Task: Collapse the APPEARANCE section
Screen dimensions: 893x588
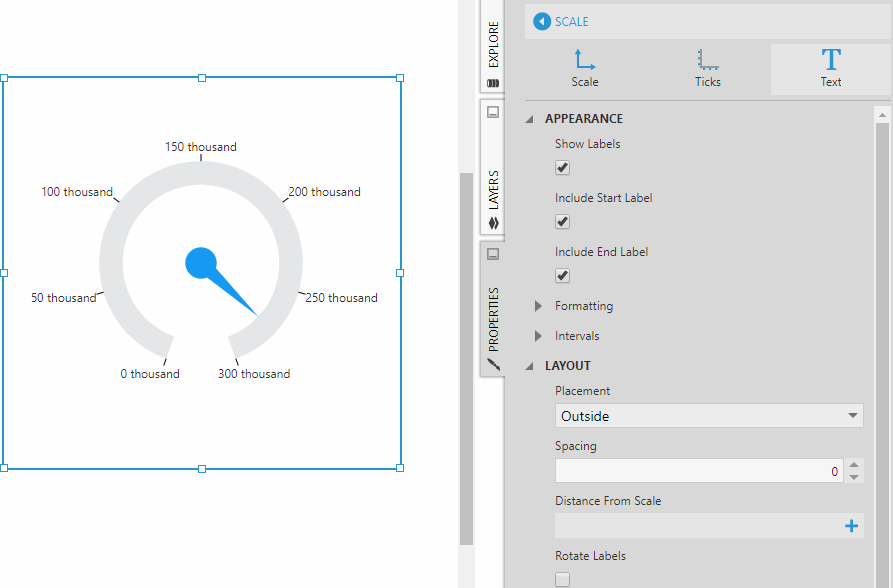Action: (x=530, y=119)
